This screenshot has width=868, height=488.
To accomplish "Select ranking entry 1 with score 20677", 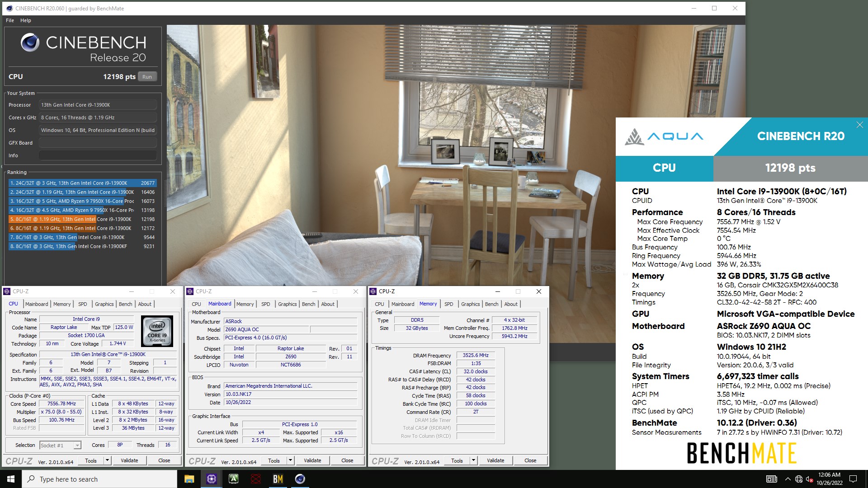I will click(83, 183).
